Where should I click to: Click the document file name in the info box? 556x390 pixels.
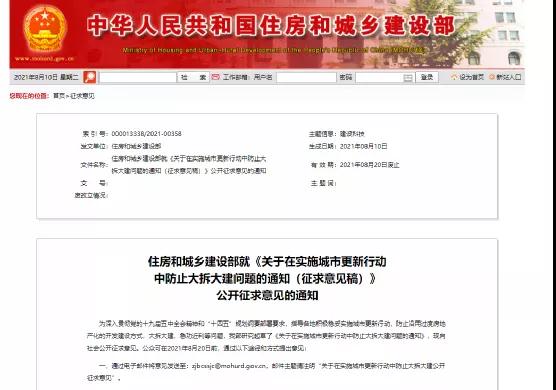189,165
